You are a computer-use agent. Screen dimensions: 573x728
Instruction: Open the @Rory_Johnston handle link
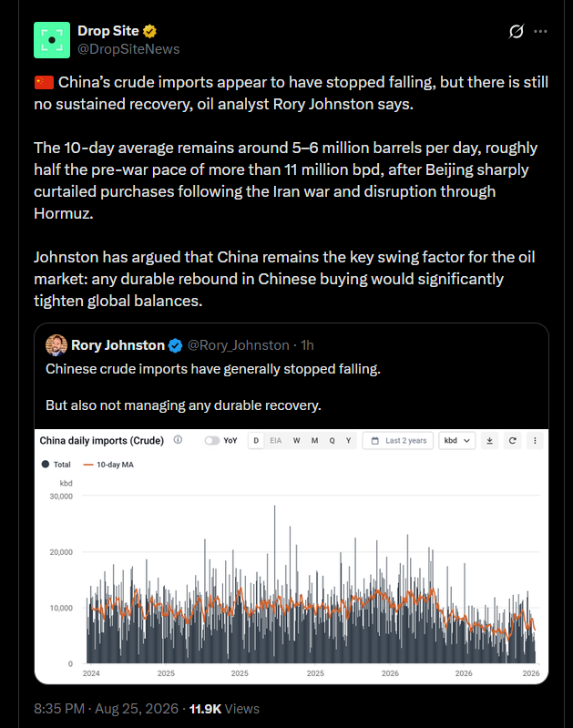click(x=238, y=345)
